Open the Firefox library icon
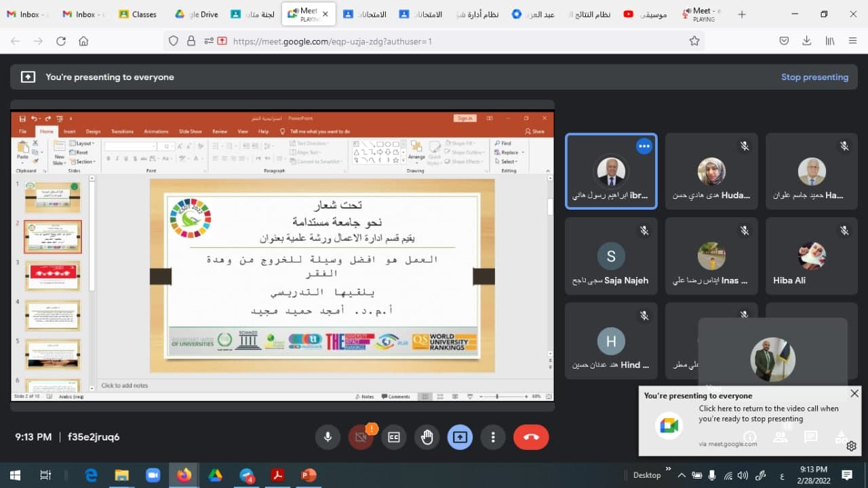 tap(830, 41)
